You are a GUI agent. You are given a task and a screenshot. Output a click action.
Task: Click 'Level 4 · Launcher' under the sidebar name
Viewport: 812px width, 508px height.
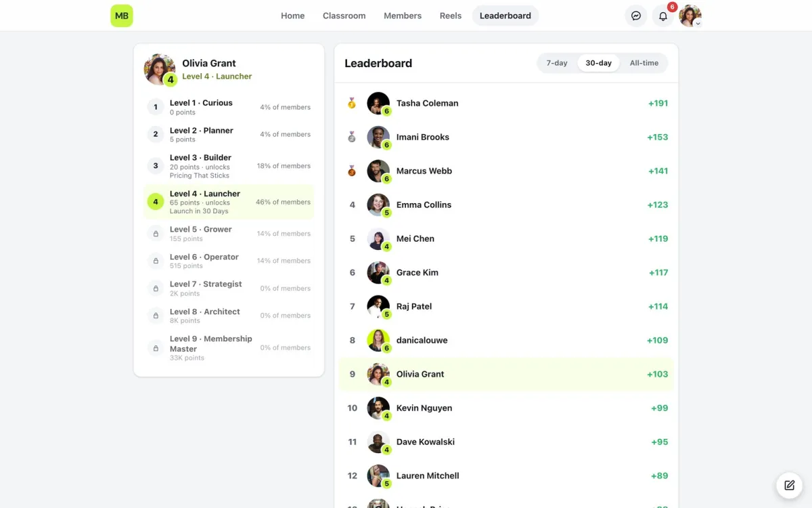click(x=217, y=77)
